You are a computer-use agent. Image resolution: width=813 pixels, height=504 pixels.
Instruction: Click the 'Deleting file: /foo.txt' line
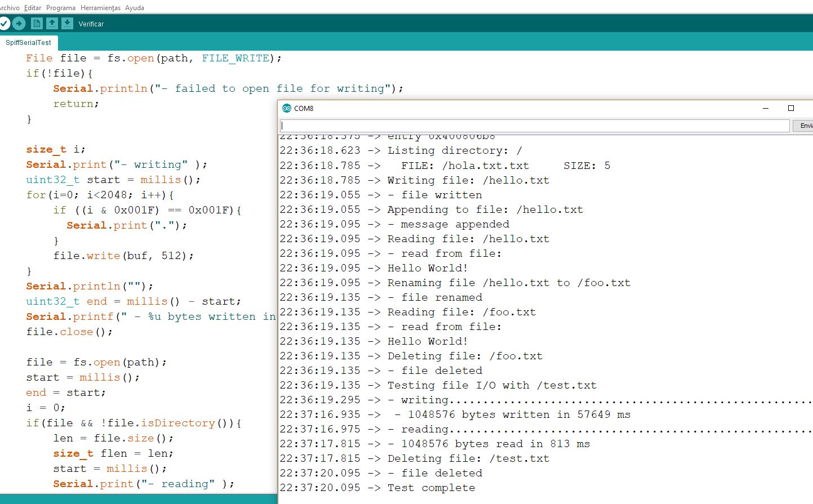(x=465, y=356)
